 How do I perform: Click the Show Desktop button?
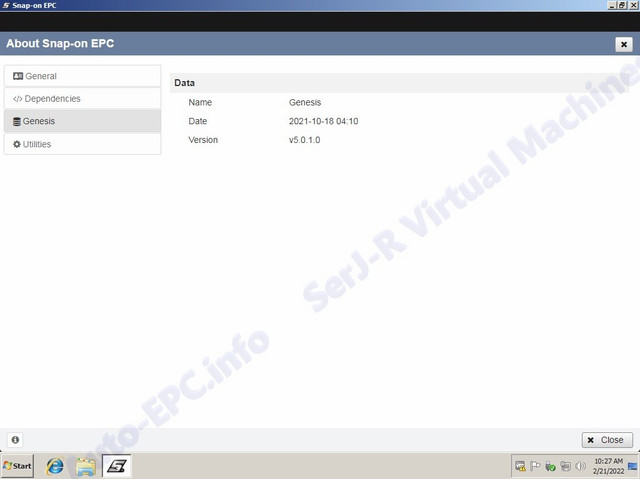click(633, 466)
